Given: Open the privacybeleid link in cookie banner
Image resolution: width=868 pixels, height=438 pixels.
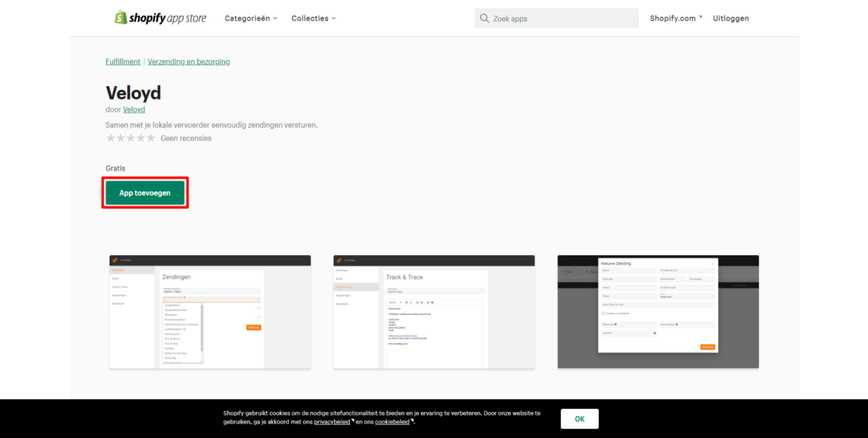Looking at the screenshot, I should click(x=331, y=421).
